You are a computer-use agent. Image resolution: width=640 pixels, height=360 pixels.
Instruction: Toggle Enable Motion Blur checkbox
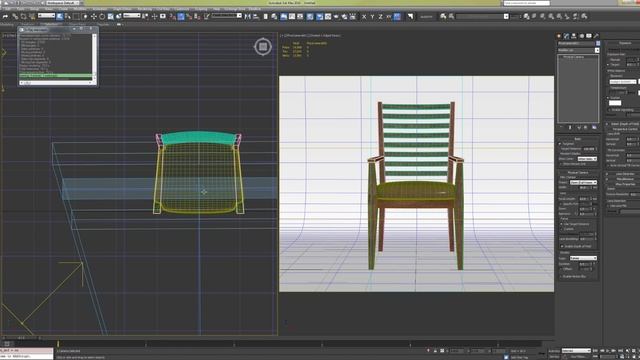561,276
